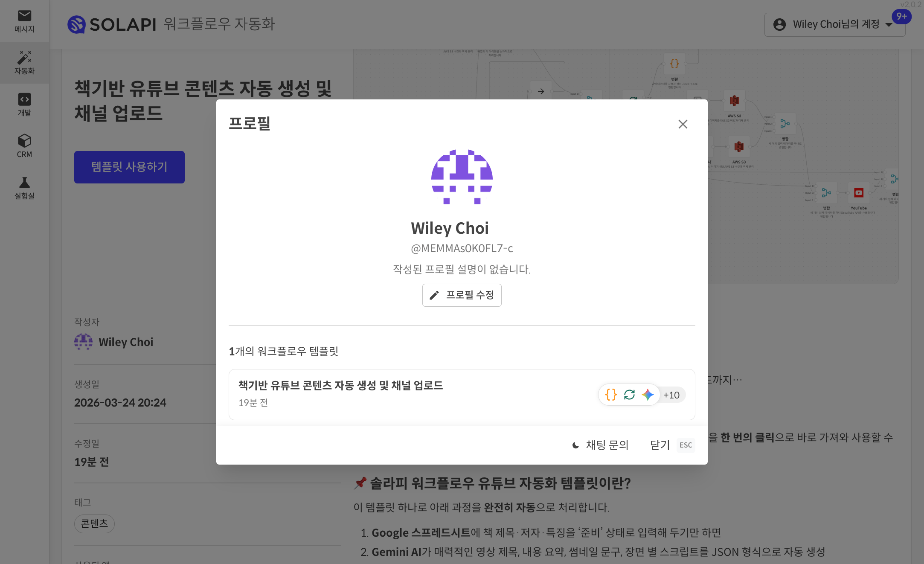Click the green loop refresh node icon
The image size is (924, 564).
click(x=629, y=395)
